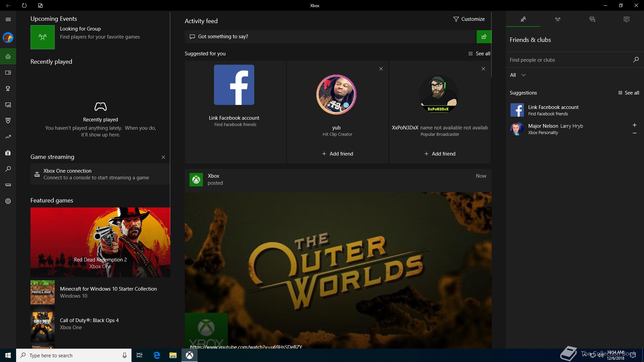Close the Game streaming section
Image resolution: width=644 pixels, height=362 pixels.
pyautogui.click(x=163, y=157)
